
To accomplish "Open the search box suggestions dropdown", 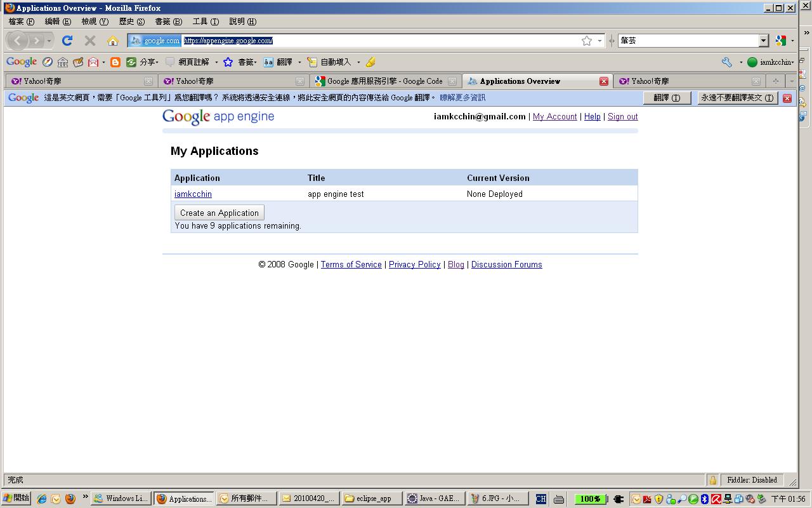I will 764,41.
